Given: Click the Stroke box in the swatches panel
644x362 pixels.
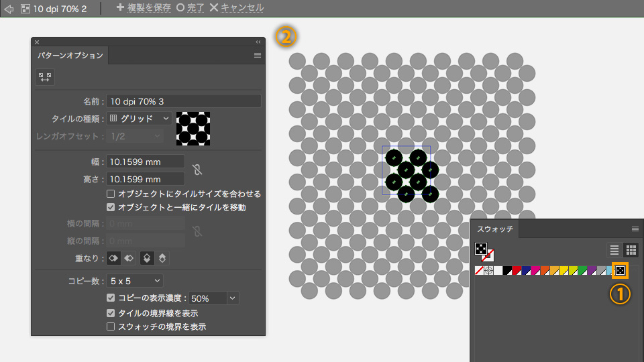Looking at the screenshot, I should [488, 255].
